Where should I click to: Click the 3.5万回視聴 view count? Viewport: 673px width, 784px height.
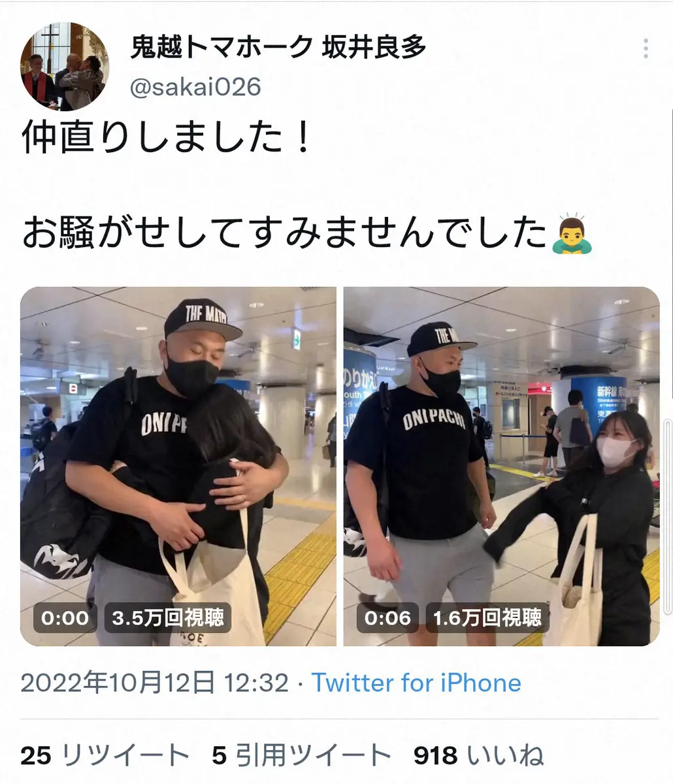coord(168,618)
